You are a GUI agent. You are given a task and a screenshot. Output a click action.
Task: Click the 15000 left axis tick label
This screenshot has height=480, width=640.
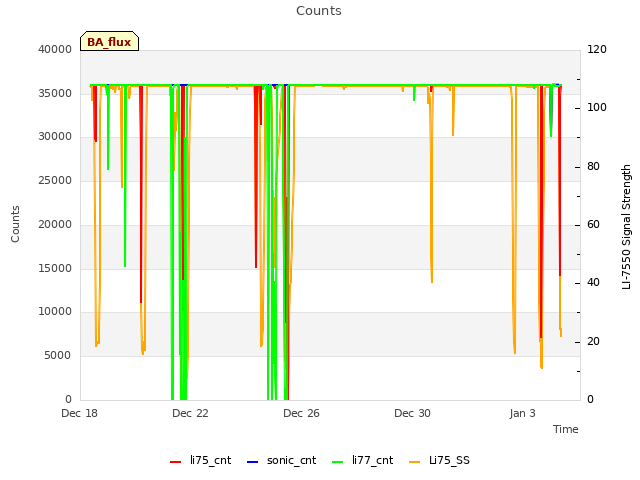(x=55, y=269)
